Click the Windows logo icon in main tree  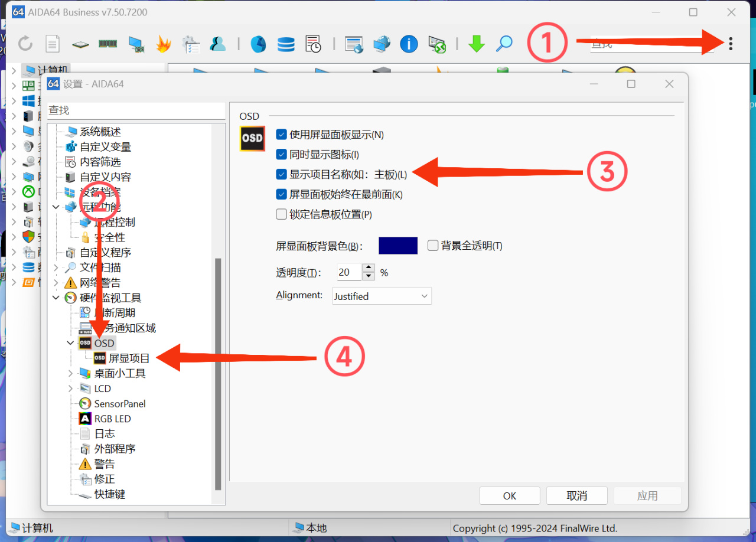28,101
